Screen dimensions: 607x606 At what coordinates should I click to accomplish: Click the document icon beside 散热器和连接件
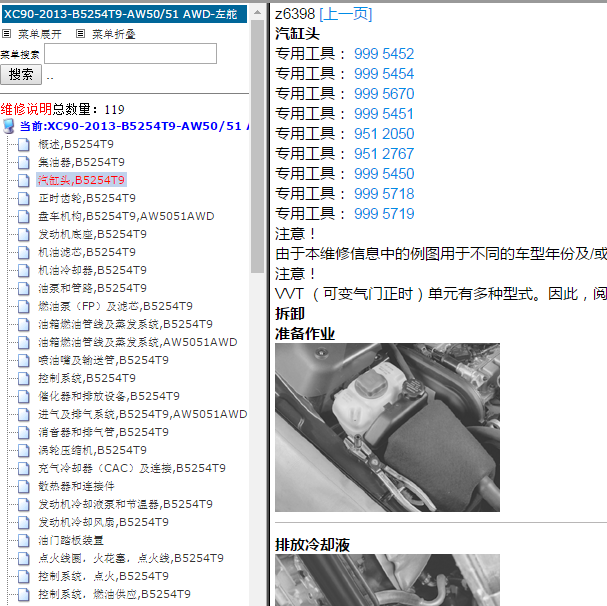pos(24,487)
